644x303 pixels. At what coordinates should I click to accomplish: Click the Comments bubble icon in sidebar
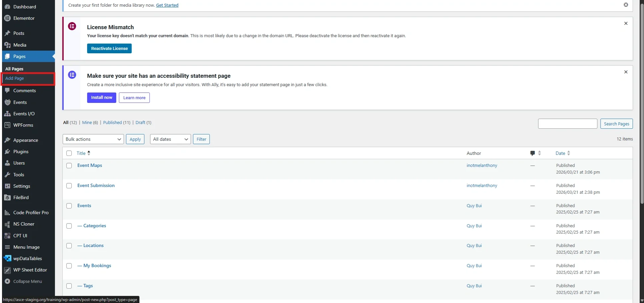pos(7,90)
